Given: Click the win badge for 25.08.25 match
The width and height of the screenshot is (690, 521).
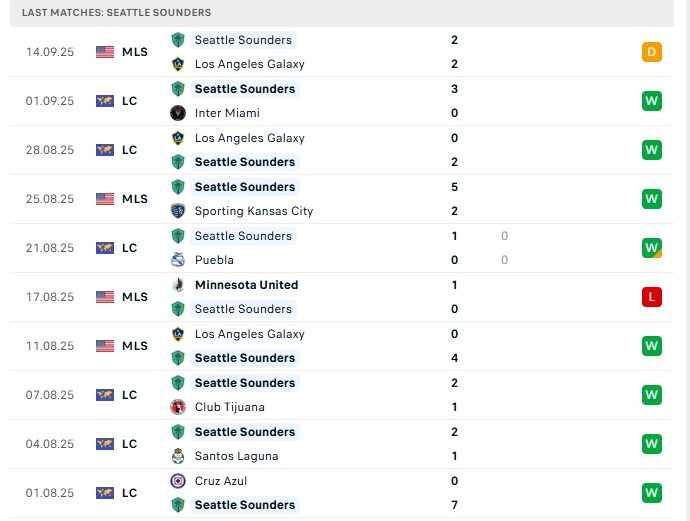Looking at the screenshot, I should coord(652,199).
